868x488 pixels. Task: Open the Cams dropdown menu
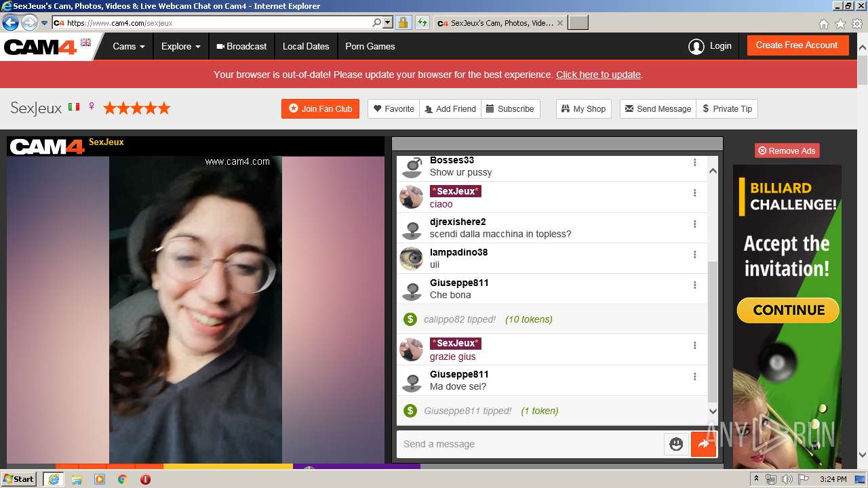point(129,46)
